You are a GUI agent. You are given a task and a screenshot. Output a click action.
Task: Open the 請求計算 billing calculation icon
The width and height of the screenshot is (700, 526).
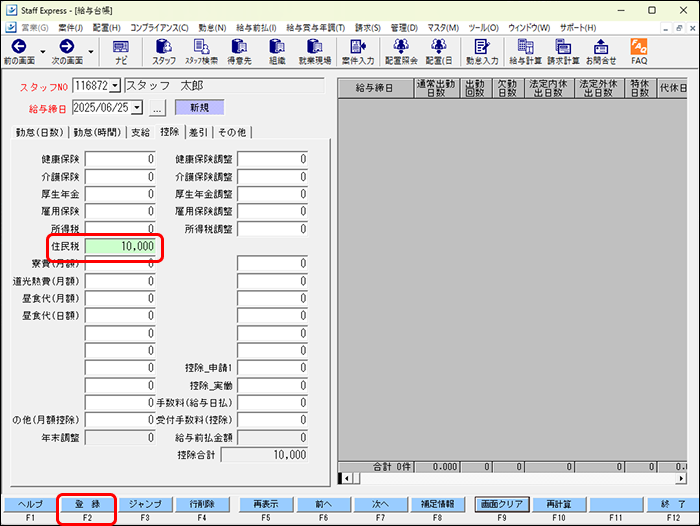[x=563, y=52]
